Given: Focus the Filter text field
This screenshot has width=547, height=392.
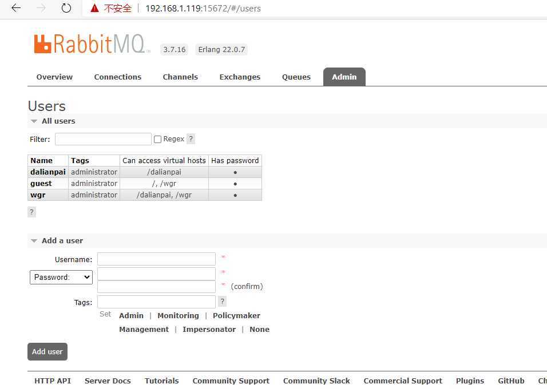Looking at the screenshot, I should point(103,139).
